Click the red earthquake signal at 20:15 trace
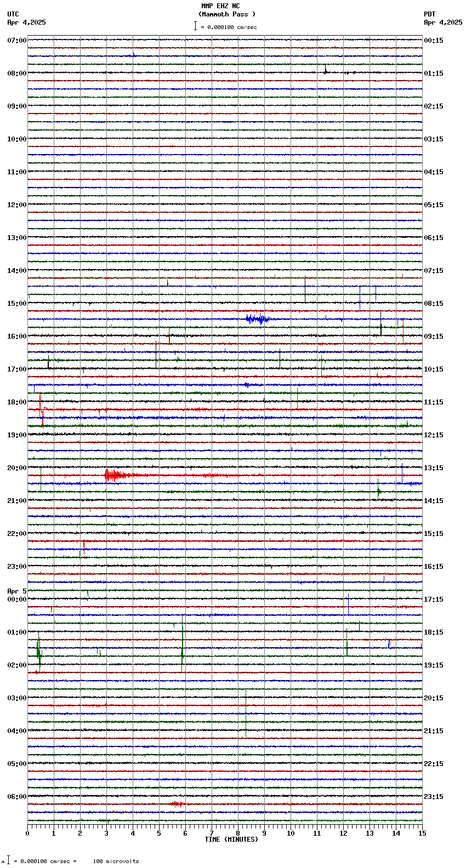Screen dimensions: 466x868 coord(122,475)
